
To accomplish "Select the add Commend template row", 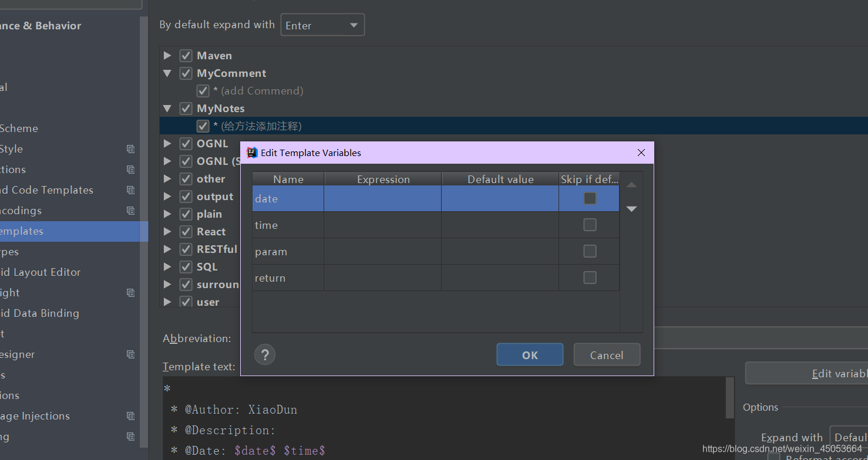I will (x=514, y=91).
